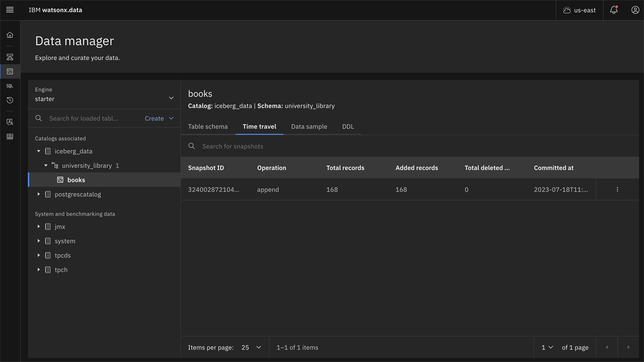
Task: Click the us-east region selector
Action: (x=580, y=10)
